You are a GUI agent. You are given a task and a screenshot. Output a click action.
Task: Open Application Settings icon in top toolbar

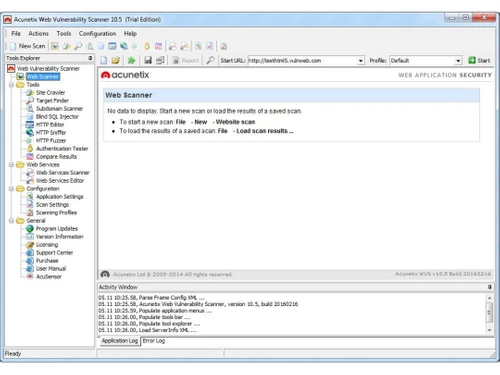click(x=198, y=46)
